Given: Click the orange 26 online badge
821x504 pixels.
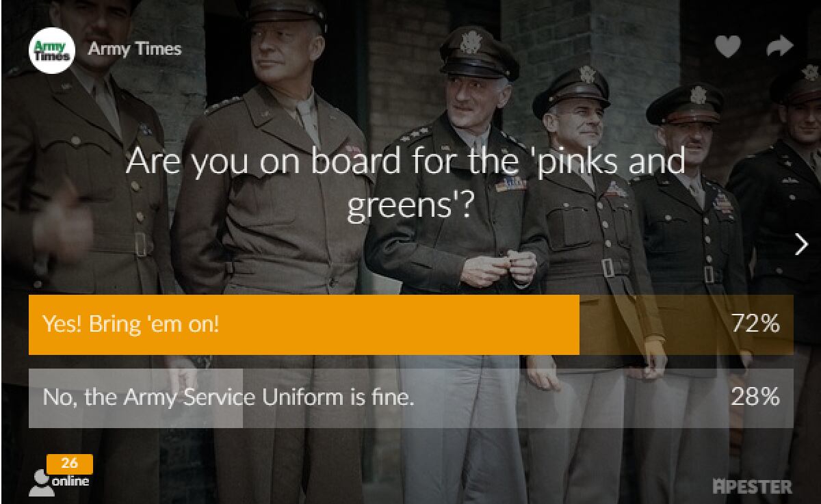Looking at the screenshot, I should click(x=69, y=464).
